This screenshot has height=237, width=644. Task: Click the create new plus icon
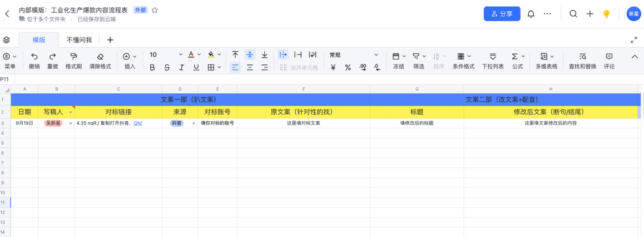590,14
